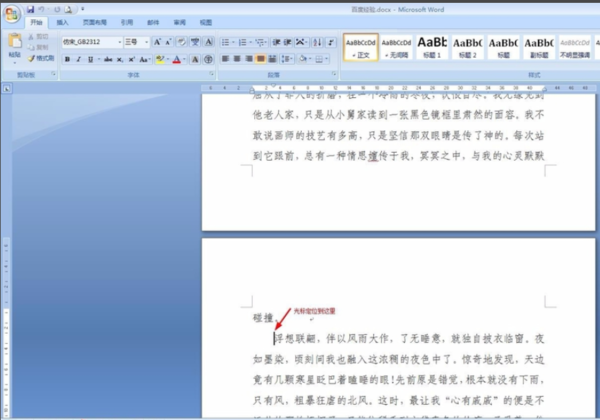Switch to the 审阅 (Review) tab

pyautogui.click(x=179, y=23)
